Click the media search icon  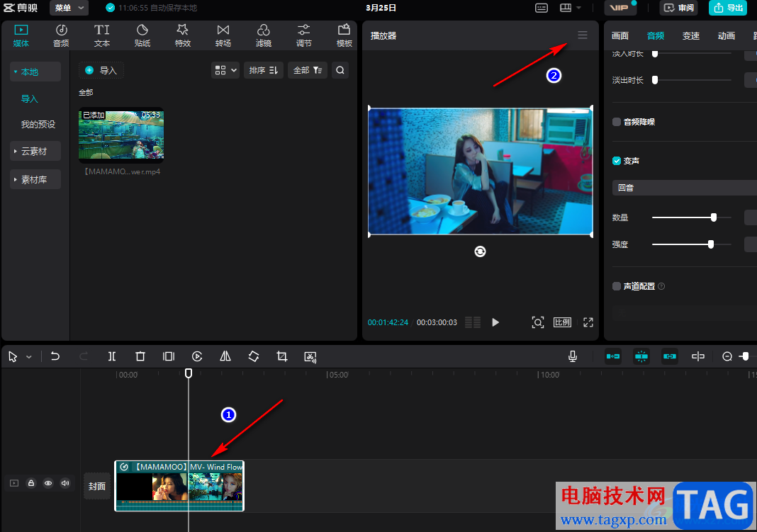click(x=340, y=70)
